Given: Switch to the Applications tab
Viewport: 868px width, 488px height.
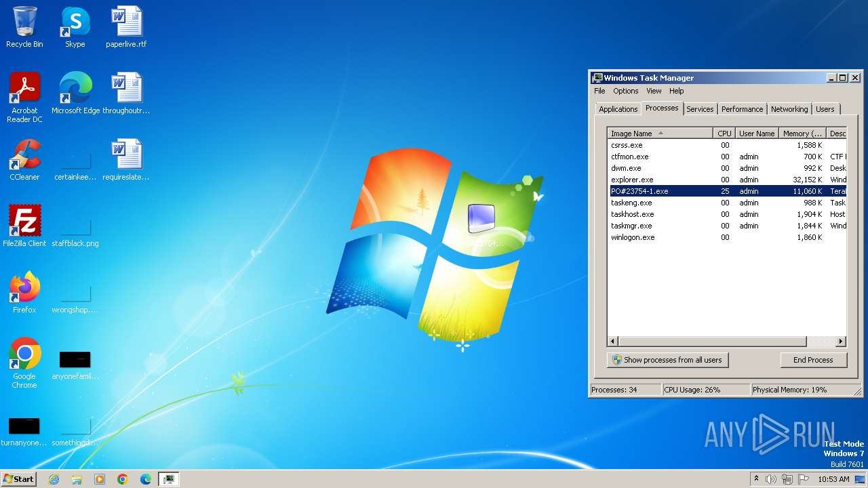Looking at the screenshot, I should point(618,109).
